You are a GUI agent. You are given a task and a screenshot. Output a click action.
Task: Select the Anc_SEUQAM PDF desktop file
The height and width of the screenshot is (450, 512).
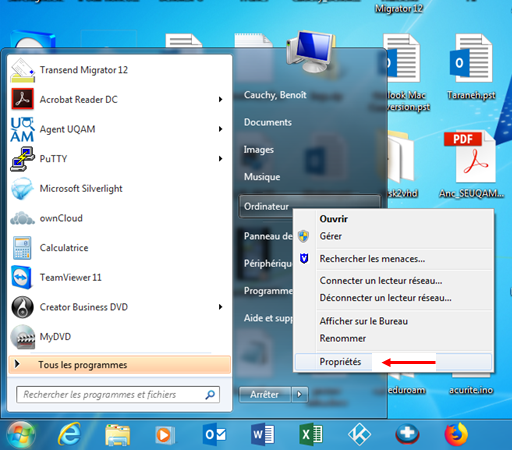[x=471, y=165]
